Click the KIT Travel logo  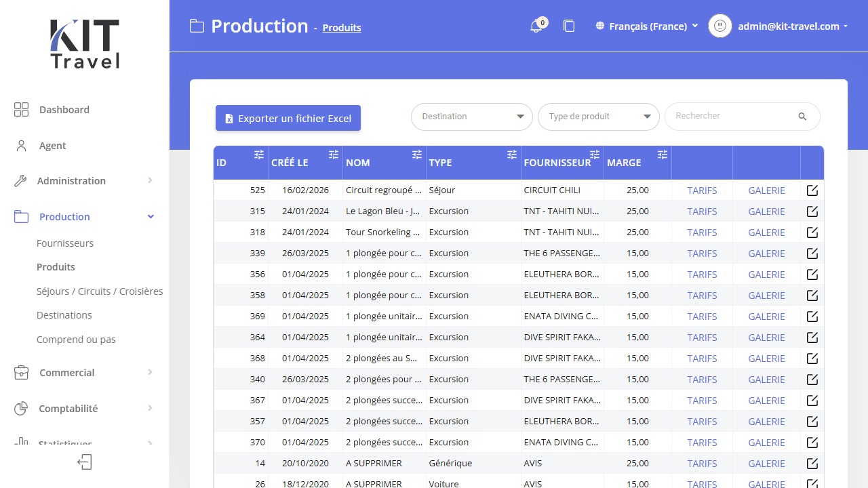[85, 43]
